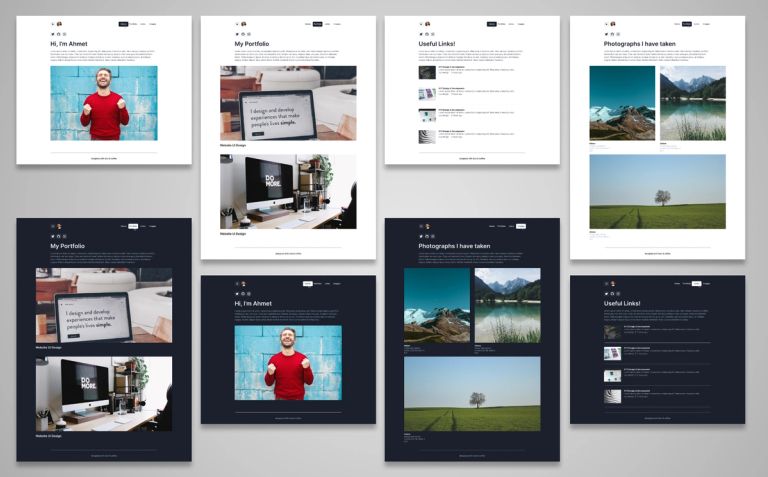Click avatar on dark Photographs page
Screen dimensions: 768x477
(428, 226)
